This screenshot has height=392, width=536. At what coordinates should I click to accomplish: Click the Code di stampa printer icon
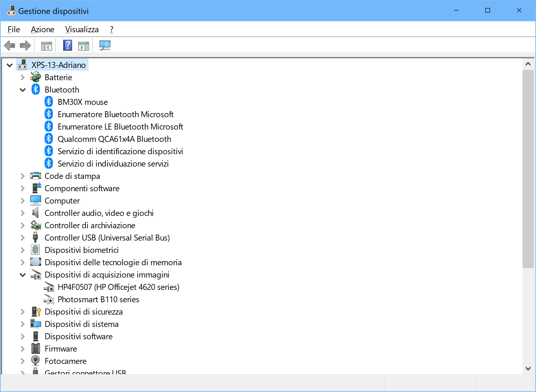pyautogui.click(x=35, y=176)
